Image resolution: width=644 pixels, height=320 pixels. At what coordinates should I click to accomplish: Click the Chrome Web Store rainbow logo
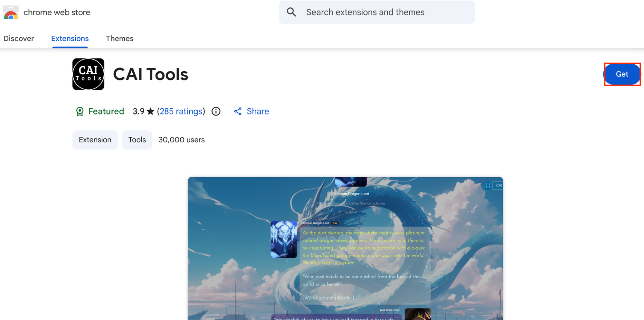(x=11, y=13)
